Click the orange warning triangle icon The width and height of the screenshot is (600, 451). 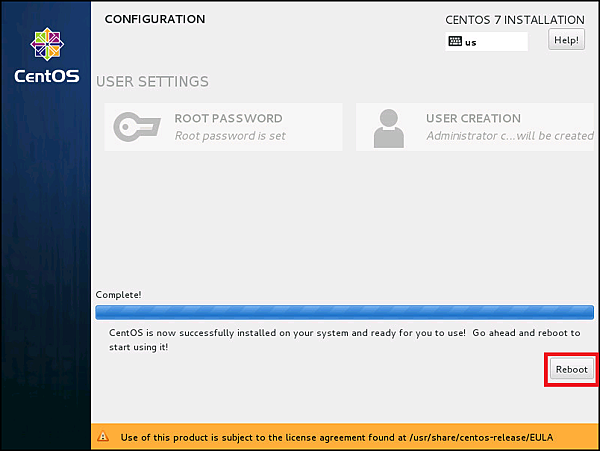click(x=103, y=437)
